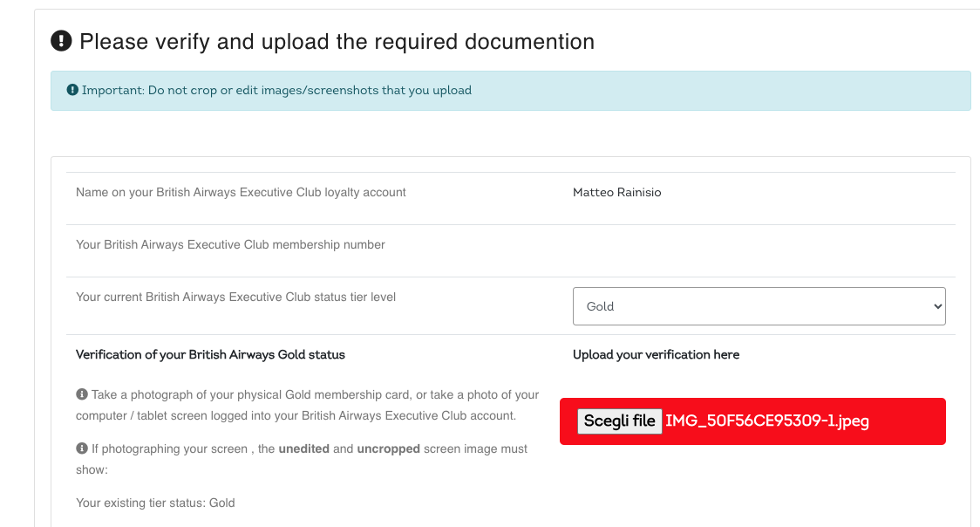Click the text 'Your existing tier status: Gold'
This screenshot has width=980, height=527.
coord(155,503)
